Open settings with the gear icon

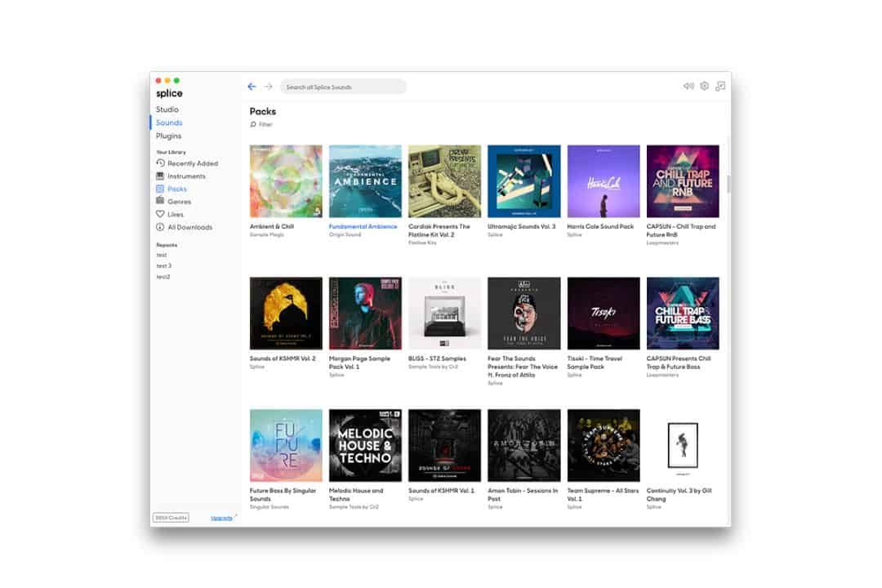[704, 86]
